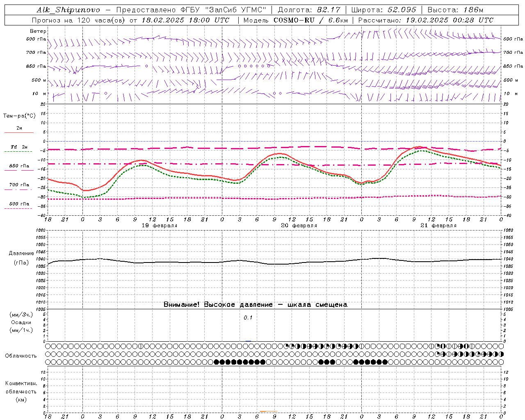Viewport: 525px width, 420px height.
Task: Click the '10 м' wind level label on left
Action: point(39,94)
